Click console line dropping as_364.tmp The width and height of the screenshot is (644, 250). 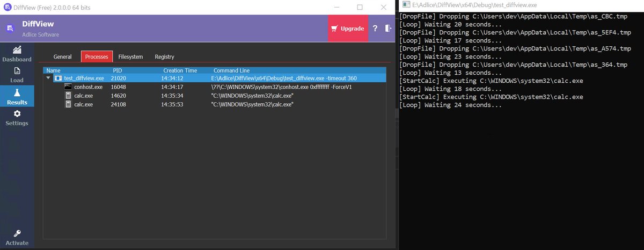click(513, 65)
